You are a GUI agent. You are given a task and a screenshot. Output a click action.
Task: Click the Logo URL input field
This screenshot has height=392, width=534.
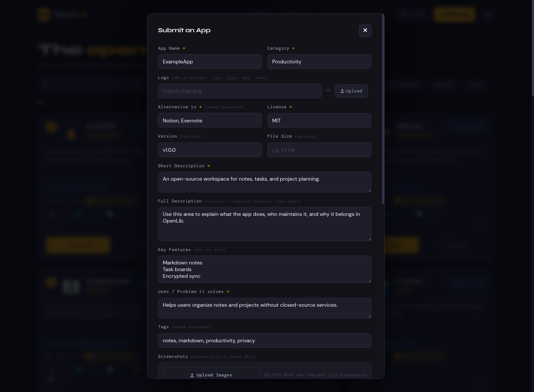click(x=240, y=91)
